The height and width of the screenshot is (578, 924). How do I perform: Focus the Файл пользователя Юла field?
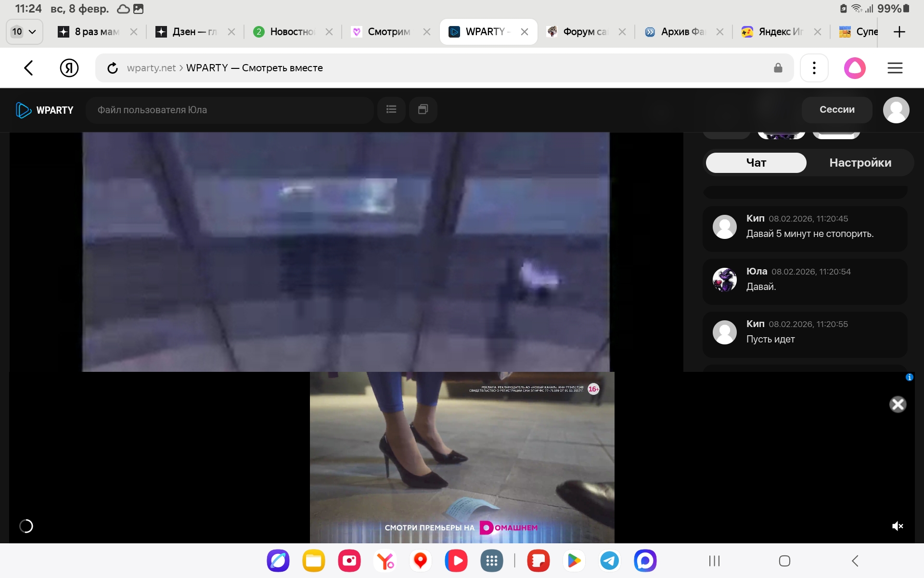pyautogui.click(x=230, y=110)
